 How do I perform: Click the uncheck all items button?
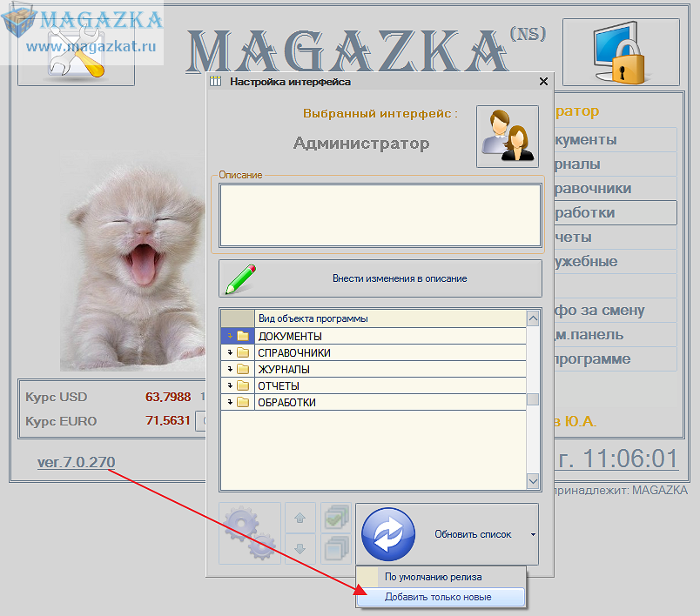(335, 549)
